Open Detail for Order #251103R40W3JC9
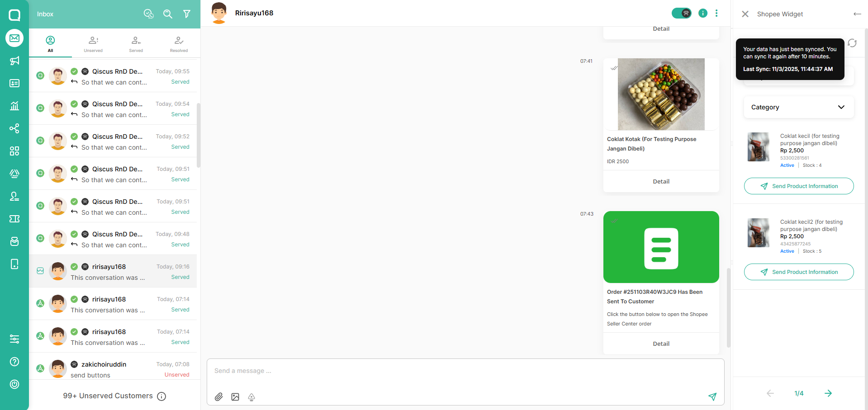 (661, 344)
